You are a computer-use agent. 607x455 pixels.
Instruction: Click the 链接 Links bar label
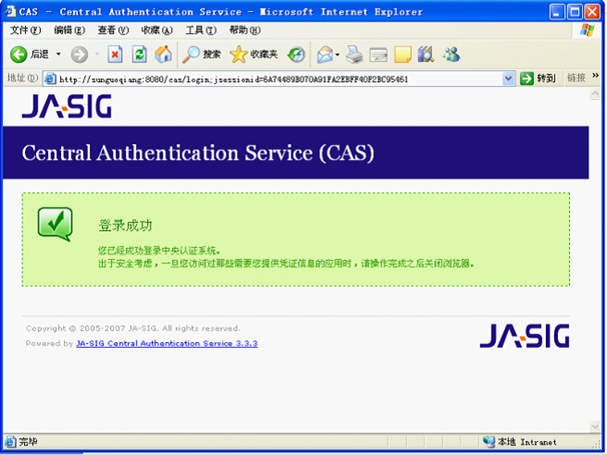point(576,78)
